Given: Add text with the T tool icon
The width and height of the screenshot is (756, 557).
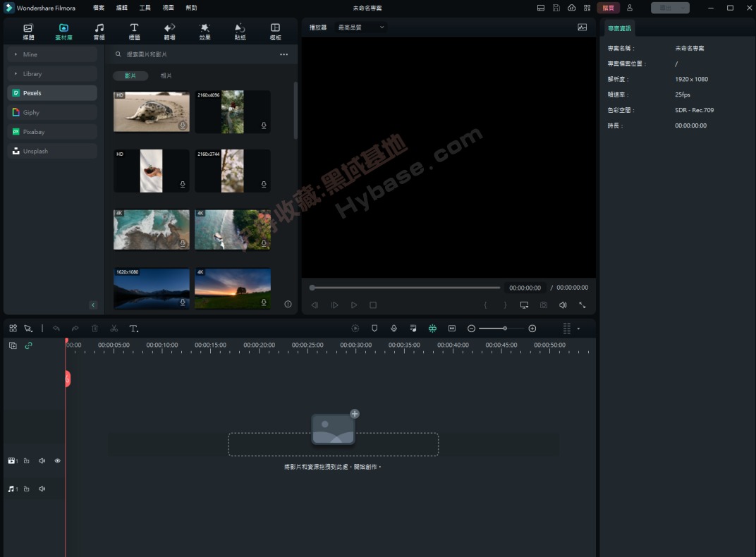Looking at the screenshot, I should [x=133, y=329].
